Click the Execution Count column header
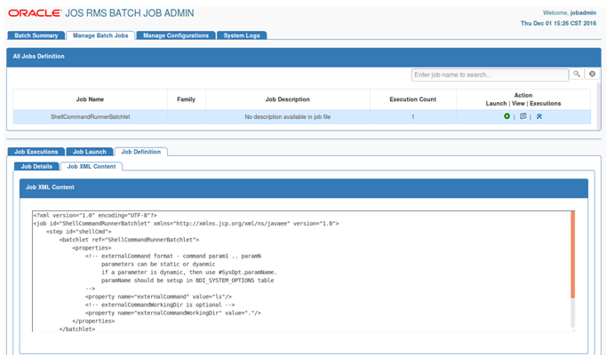Screen dimensions: 607x364 (x=412, y=99)
